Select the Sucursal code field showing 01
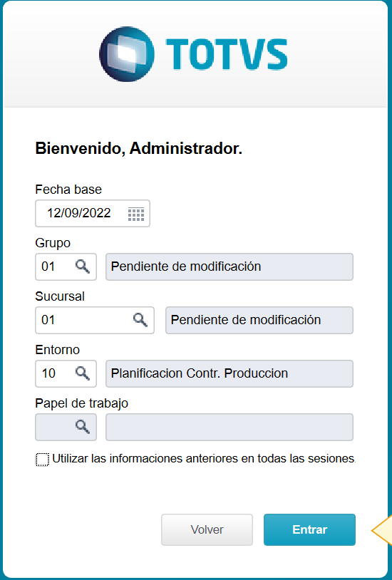 [x=95, y=320]
